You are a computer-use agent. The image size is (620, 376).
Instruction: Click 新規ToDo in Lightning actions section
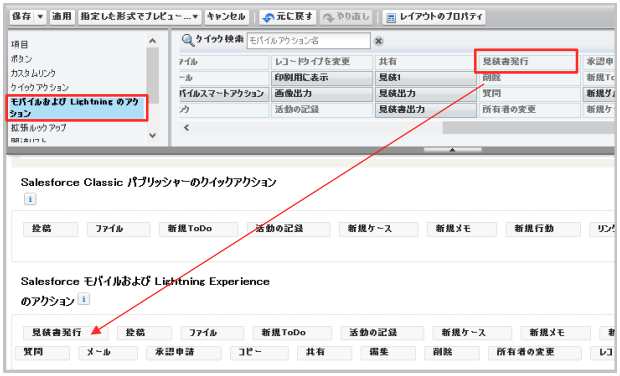tap(292, 333)
